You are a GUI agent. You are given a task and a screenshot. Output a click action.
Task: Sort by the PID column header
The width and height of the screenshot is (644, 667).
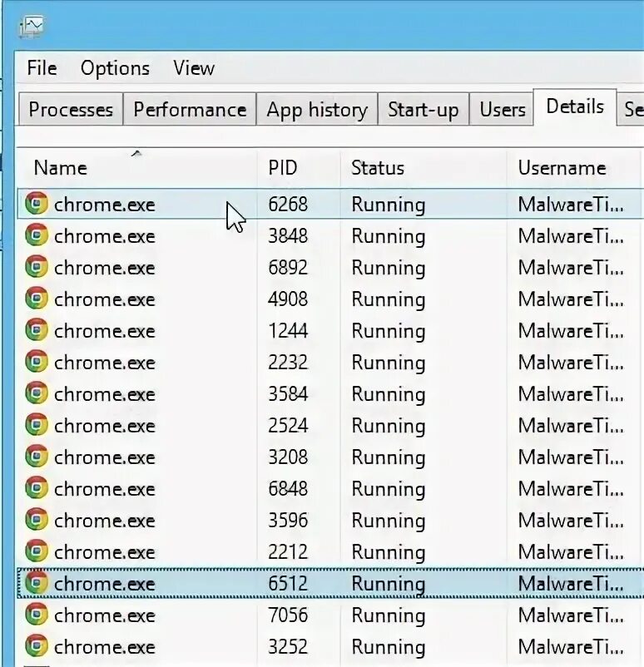point(299,168)
